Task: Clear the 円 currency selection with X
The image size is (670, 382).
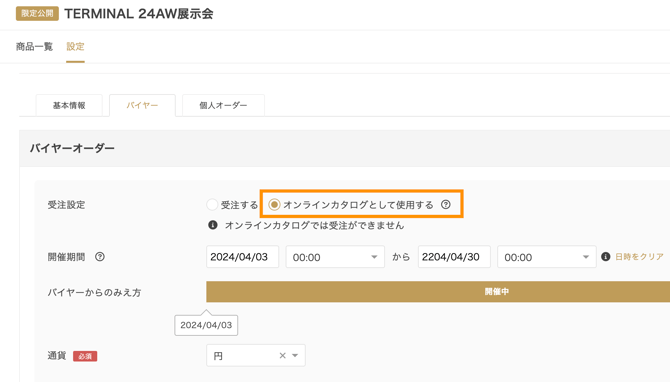Action: click(x=282, y=356)
